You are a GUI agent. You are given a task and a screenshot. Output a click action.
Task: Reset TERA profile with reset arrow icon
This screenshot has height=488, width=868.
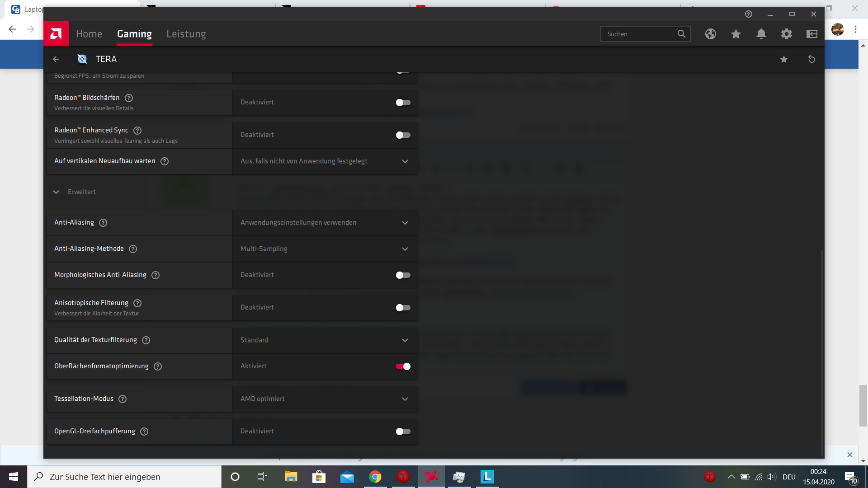(811, 59)
